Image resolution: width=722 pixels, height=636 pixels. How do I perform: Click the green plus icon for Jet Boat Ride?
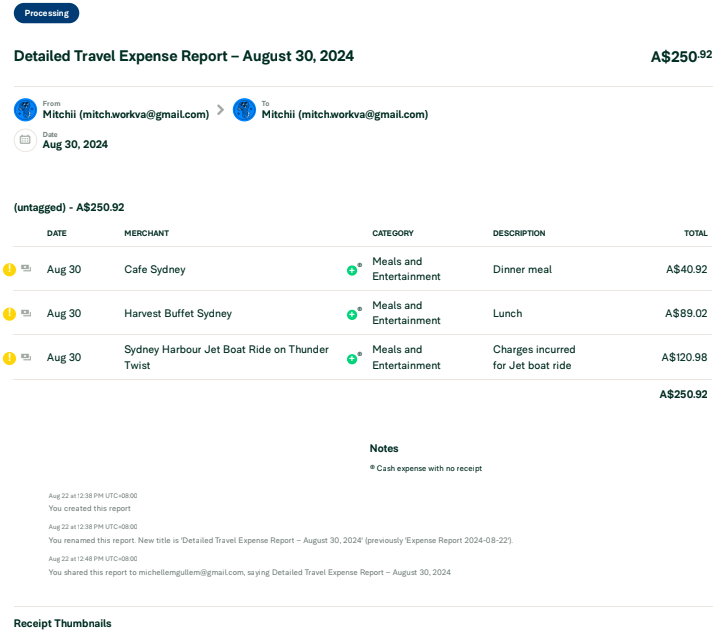pyautogui.click(x=352, y=359)
